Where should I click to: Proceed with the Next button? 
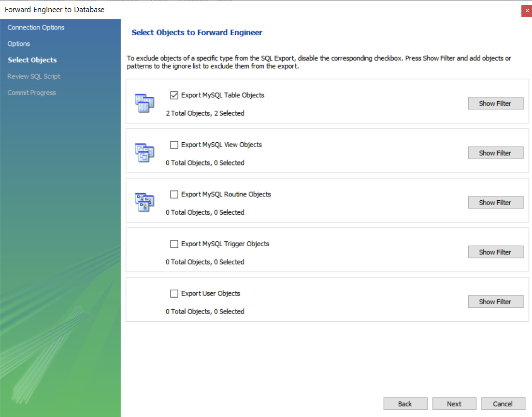(x=454, y=404)
